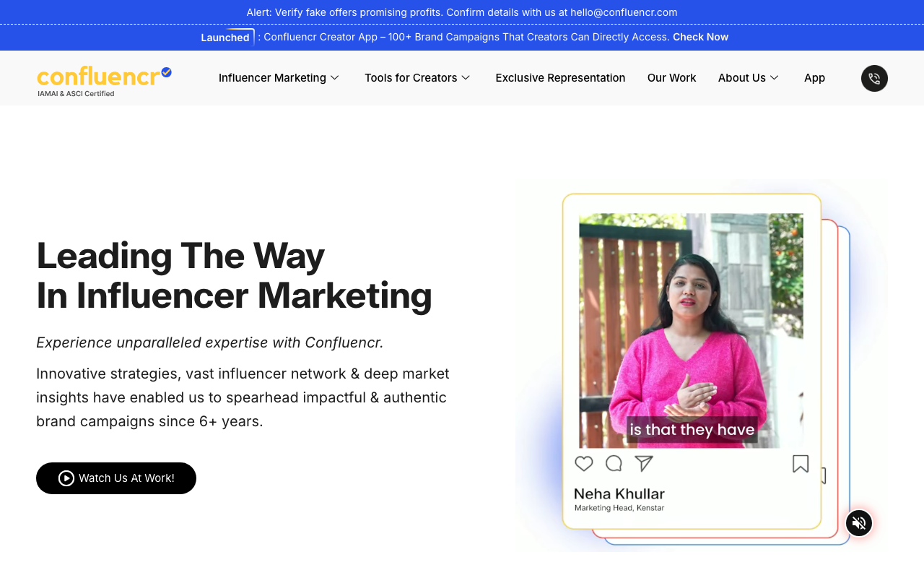Click the IAMAI & ASCI Certified text
This screenshot has width=924, height=578.
pyautogui.click(x=76, y=93)
